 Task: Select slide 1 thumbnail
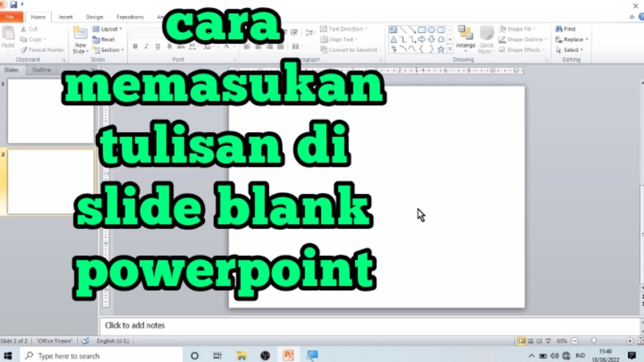50,111
